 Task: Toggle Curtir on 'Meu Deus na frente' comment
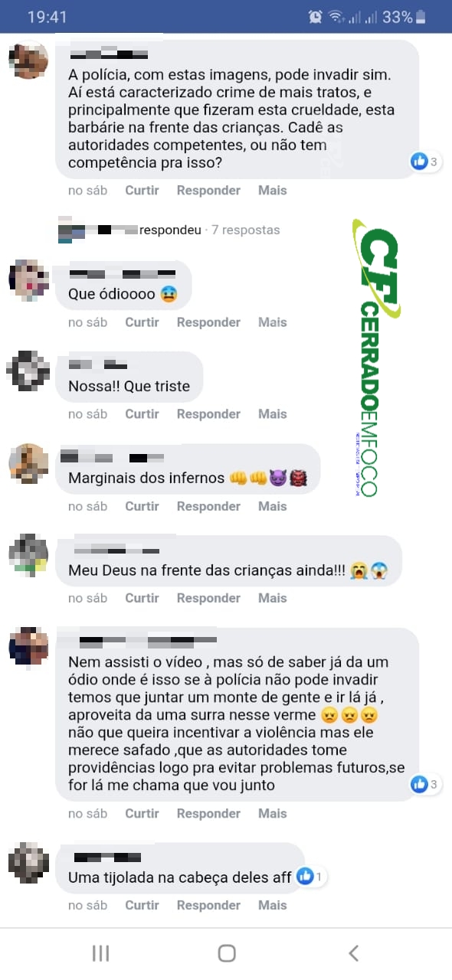tap(142, 598)
